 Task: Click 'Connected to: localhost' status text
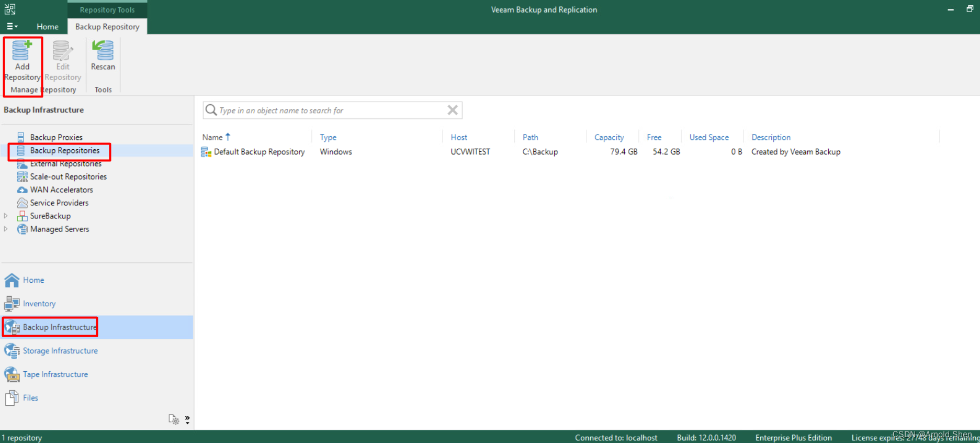(616, 438)
